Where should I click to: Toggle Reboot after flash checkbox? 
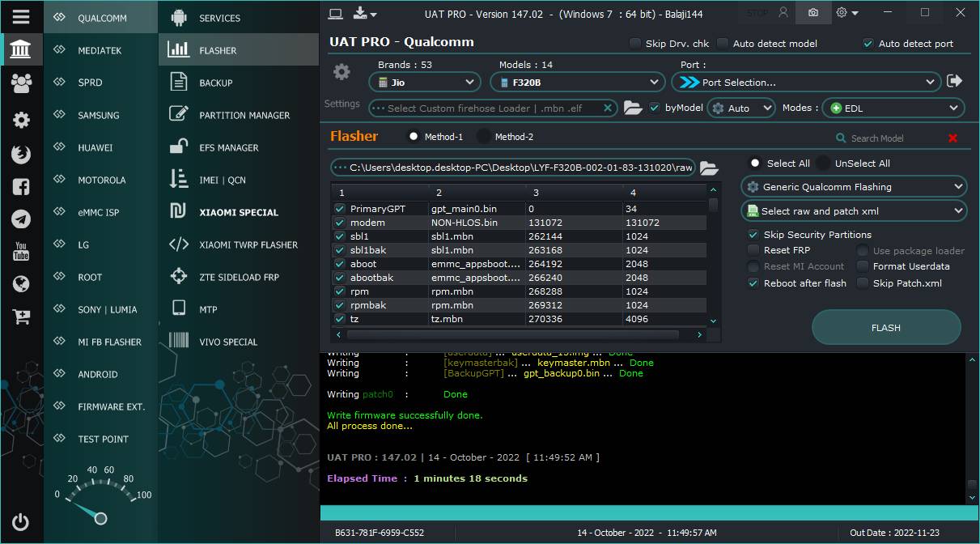click(x=753, y=283)
